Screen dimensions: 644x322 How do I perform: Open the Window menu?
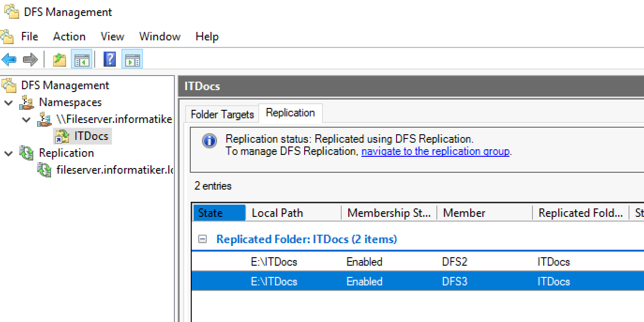coord(160,36)
